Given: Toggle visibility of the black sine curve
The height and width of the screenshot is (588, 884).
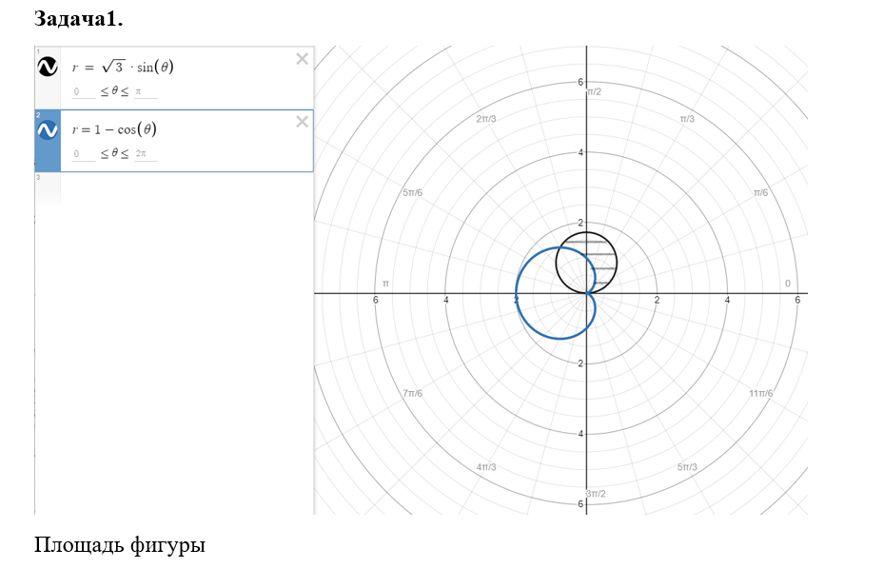Looking at the screenshot, I should [47, 67].
